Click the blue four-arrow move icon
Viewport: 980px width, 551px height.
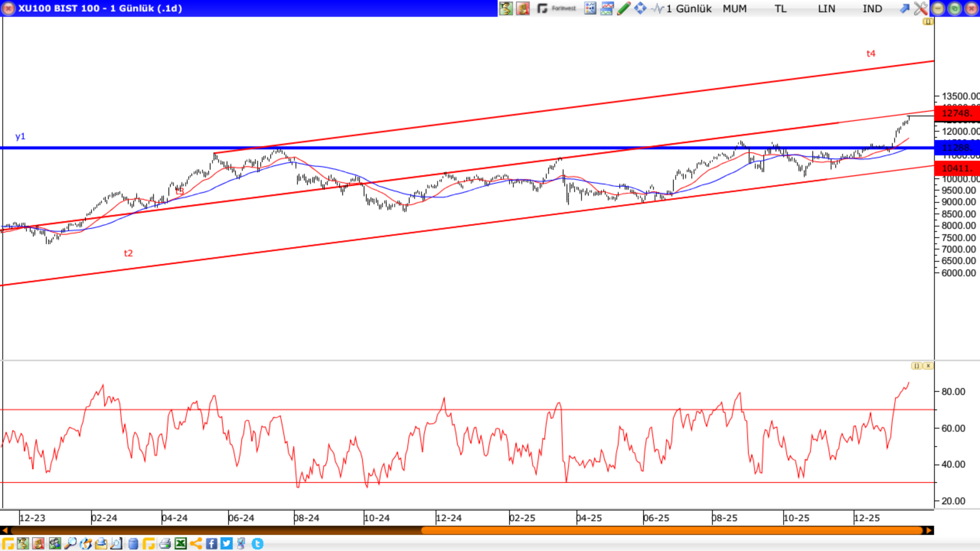[x=640, y=8]
